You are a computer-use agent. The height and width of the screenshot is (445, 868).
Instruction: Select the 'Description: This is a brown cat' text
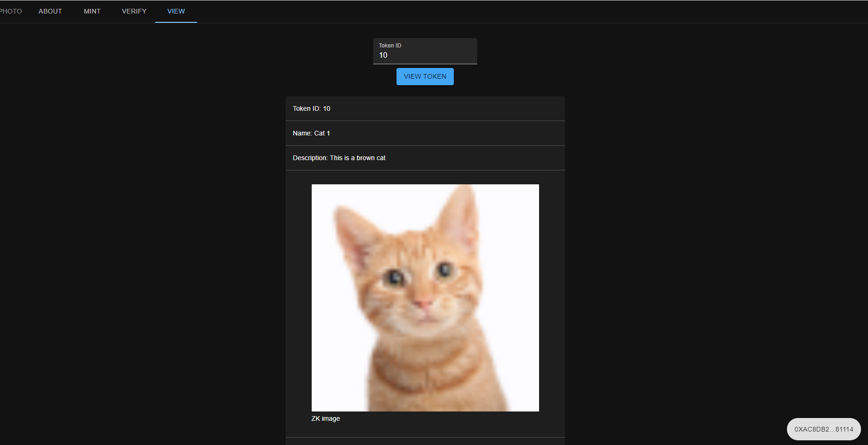point(339,158)
